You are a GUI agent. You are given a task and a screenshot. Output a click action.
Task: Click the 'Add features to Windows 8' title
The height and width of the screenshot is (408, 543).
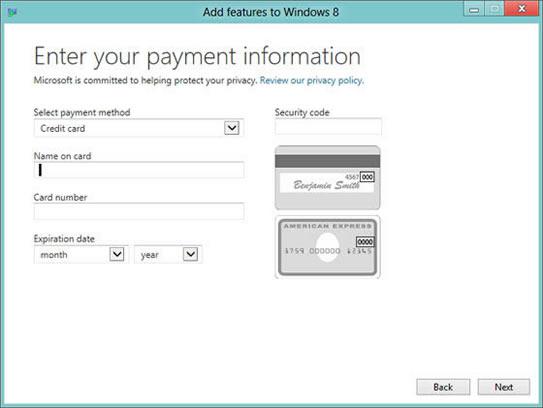(271, 12)
